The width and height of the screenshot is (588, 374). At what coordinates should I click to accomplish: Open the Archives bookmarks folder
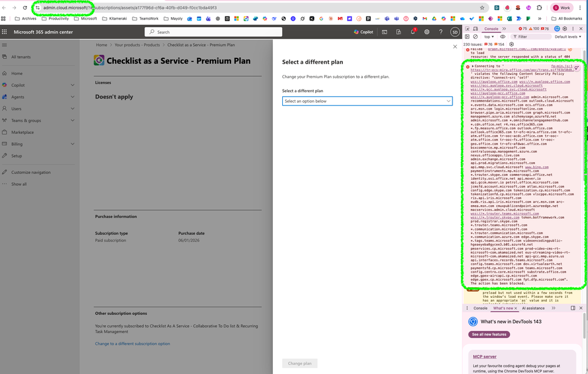click(x=25, y=18)
